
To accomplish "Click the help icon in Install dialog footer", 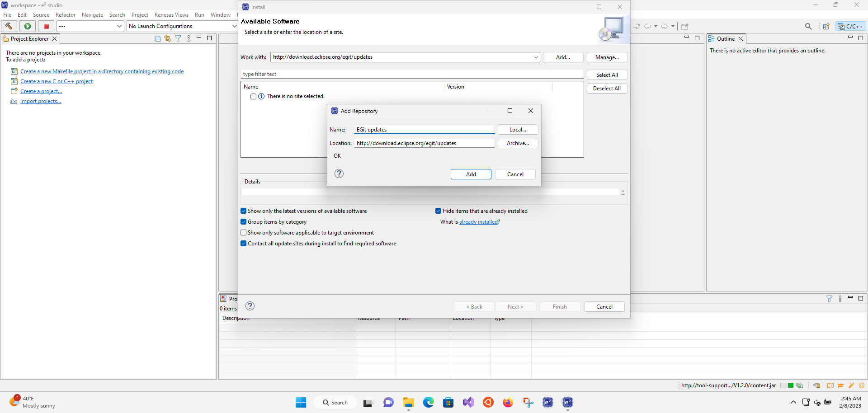I will coord(250,306).
